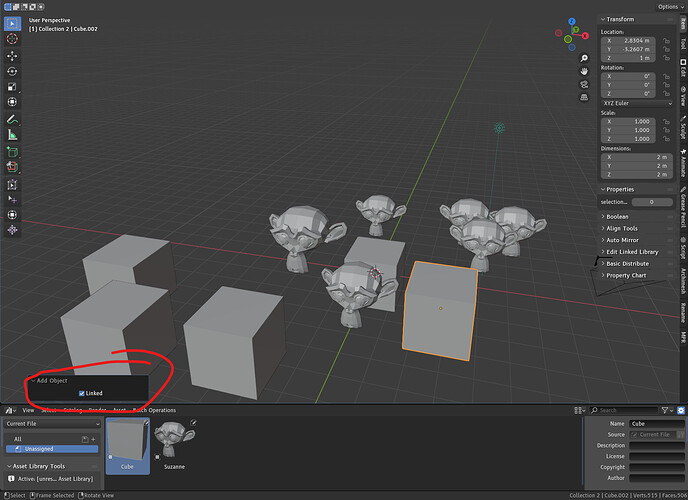
Task: Open the XYZ Euler rotation mode dropdown
Action: pos(637,103)
